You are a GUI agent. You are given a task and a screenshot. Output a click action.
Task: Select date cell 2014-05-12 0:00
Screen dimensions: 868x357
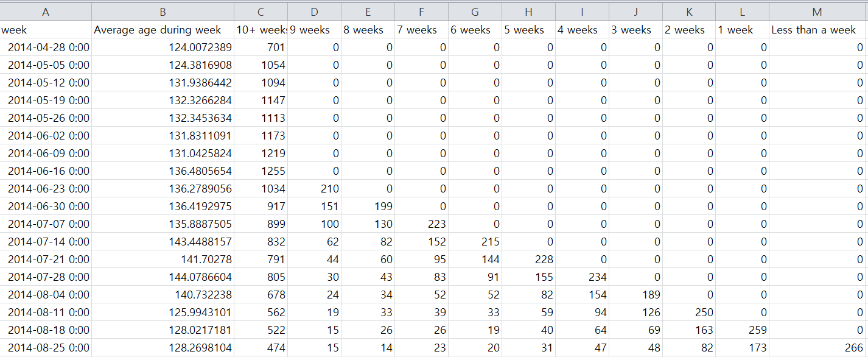click(46, 82)
